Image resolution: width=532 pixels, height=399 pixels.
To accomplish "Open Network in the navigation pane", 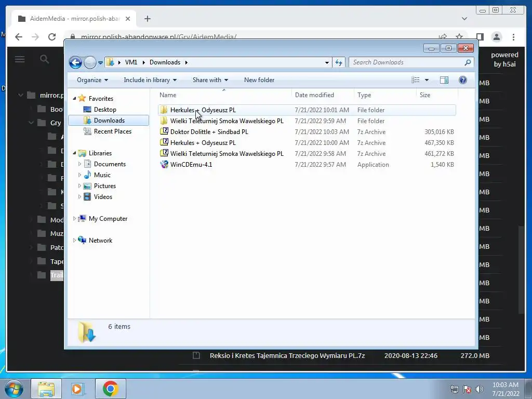I will pos(100,240).
